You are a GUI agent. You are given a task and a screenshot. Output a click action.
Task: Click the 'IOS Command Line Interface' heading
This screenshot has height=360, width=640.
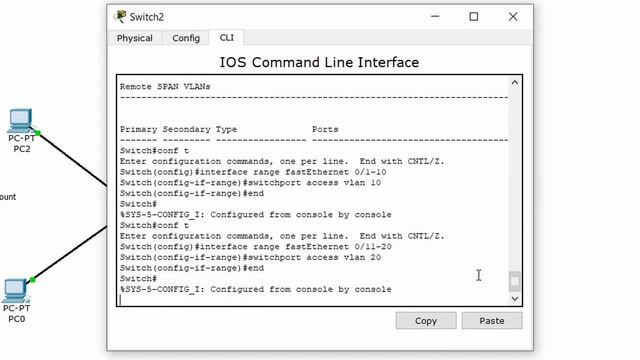pyautogui.click(x=319, y=62)
